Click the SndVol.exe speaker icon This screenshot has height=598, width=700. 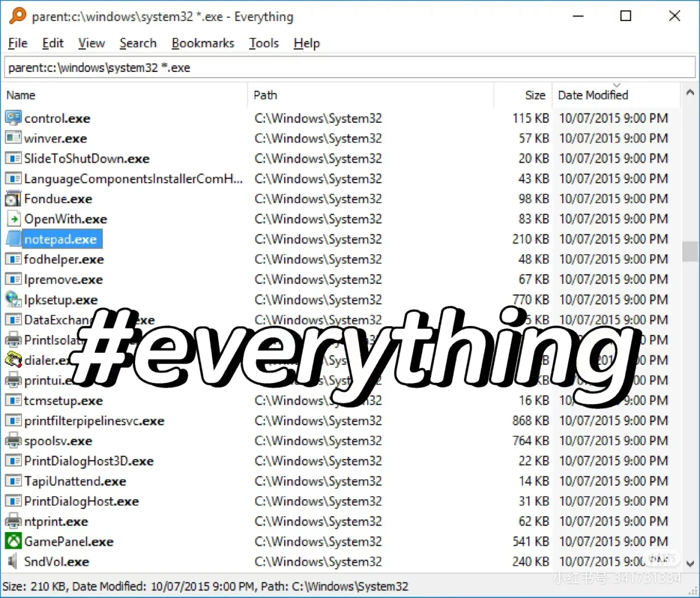click(x=13, y=561)
